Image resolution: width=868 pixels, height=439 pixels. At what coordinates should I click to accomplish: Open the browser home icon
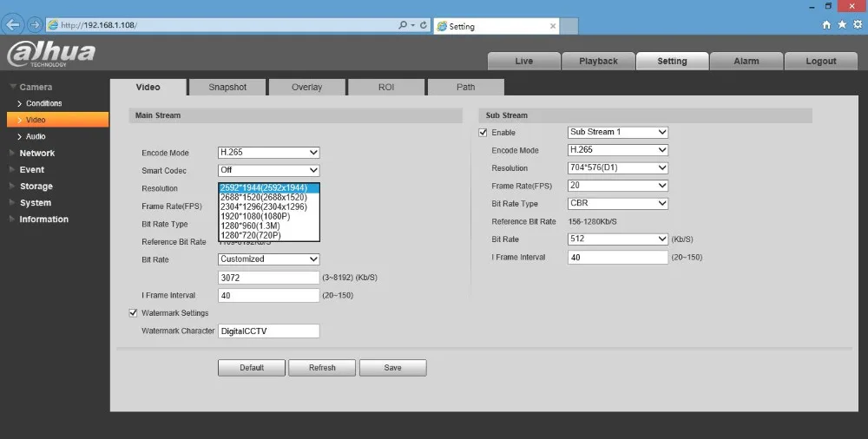[826, 25]
